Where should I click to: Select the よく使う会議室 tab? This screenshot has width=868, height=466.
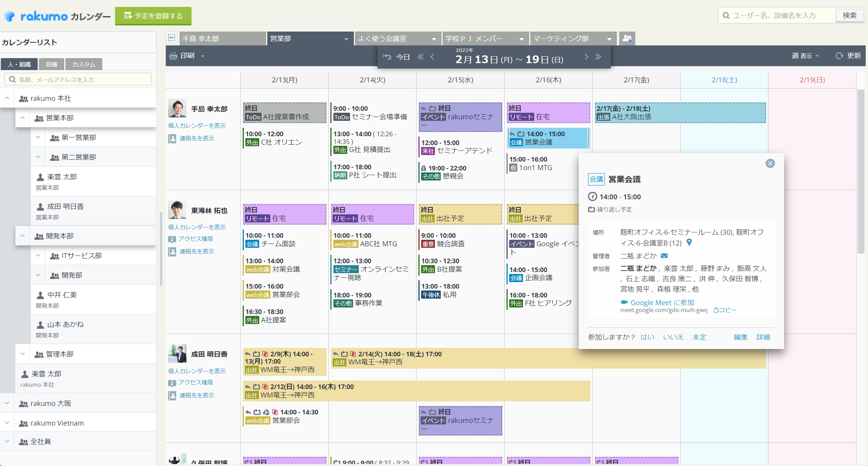(398, 38)
